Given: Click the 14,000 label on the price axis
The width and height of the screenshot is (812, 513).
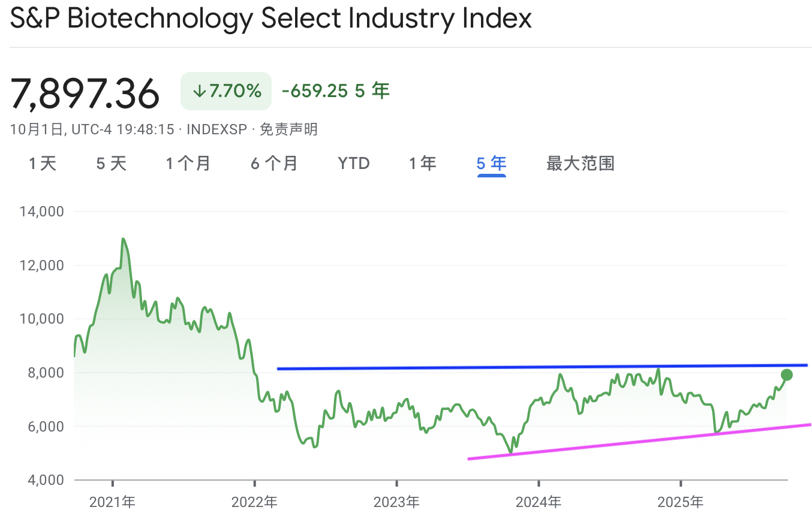Looking at the screenshot, I should (x=43, y=212).
